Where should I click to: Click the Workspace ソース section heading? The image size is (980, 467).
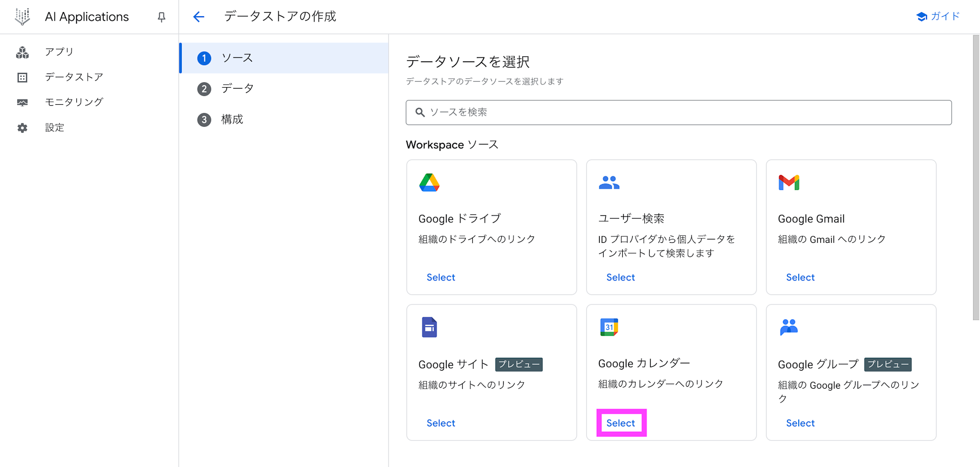tap(452, 145)
